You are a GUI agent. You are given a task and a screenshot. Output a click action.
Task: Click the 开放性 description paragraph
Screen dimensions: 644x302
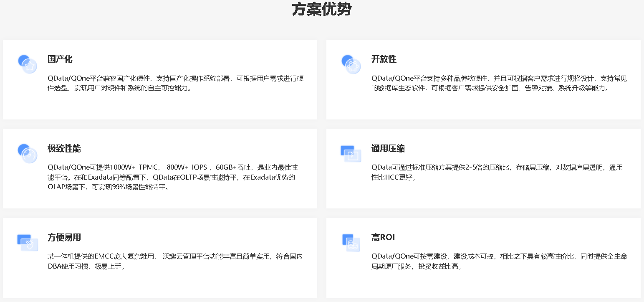(499, 84)
